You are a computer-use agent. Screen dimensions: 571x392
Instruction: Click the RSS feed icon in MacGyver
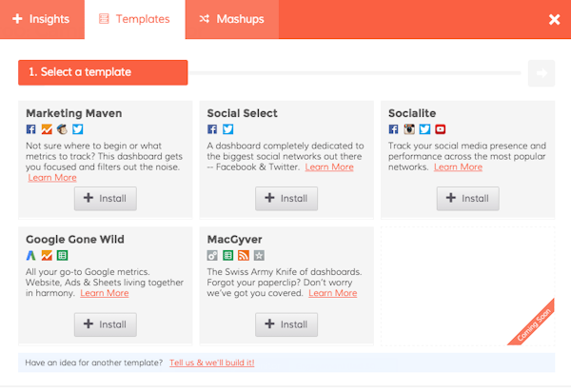[244, 256]
